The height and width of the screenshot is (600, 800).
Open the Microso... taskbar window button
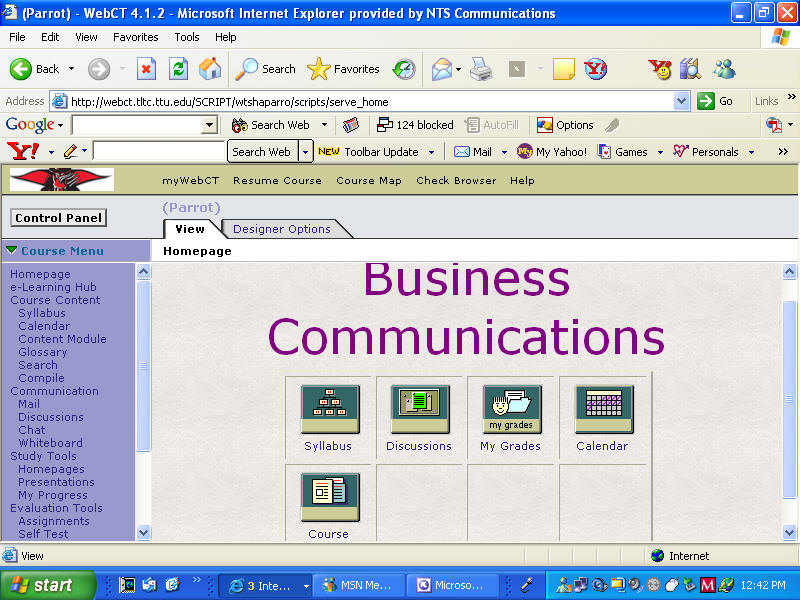point(452,585)
